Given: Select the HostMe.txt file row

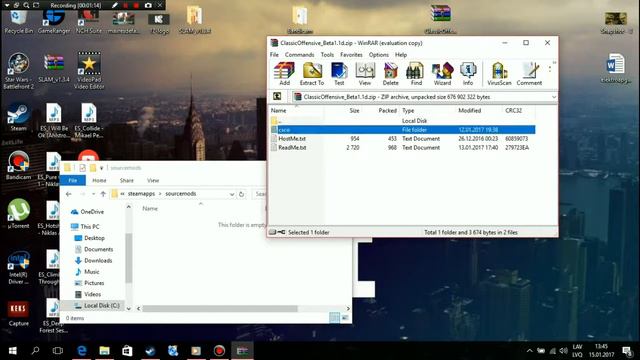Looking at the screenshot, I should click(402, 139).
